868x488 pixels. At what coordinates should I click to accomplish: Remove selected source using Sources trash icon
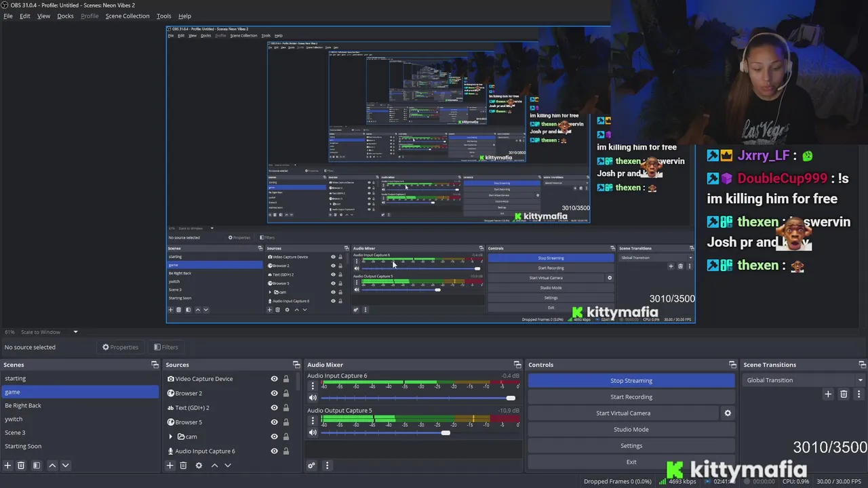[183, 466]
